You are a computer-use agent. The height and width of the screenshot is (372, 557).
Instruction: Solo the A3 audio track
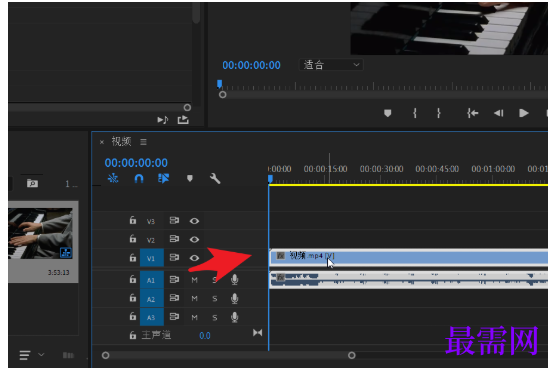(215, 318)
